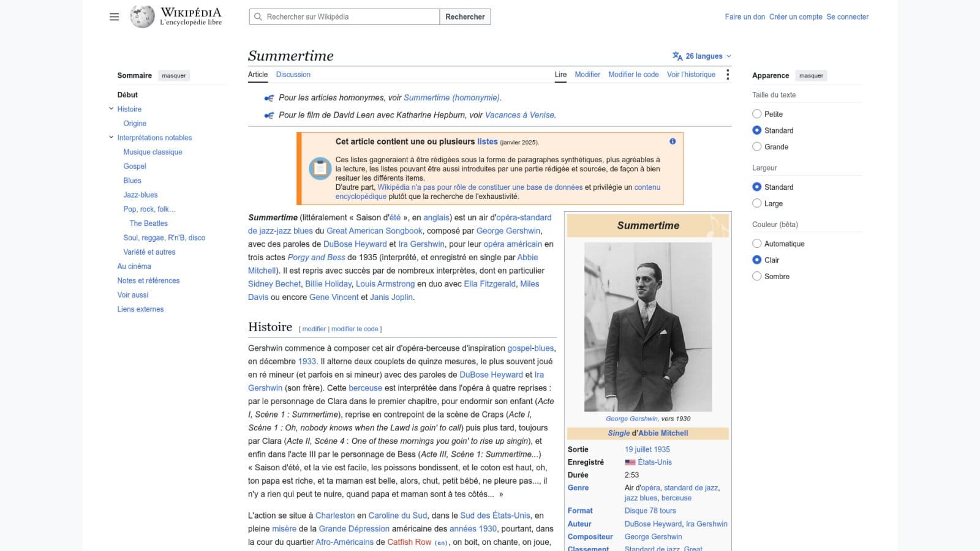Click Se connecter link
The image size is (980, 551).
[x=847, y=17]
